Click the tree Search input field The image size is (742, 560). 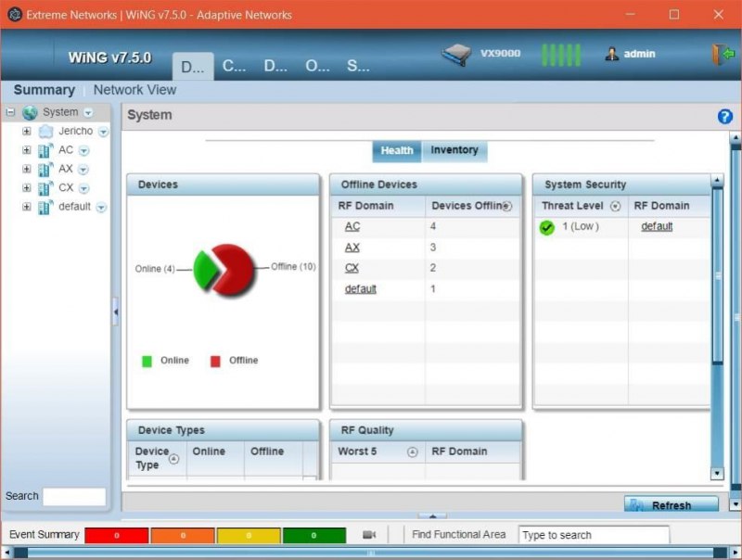point(74,497)
